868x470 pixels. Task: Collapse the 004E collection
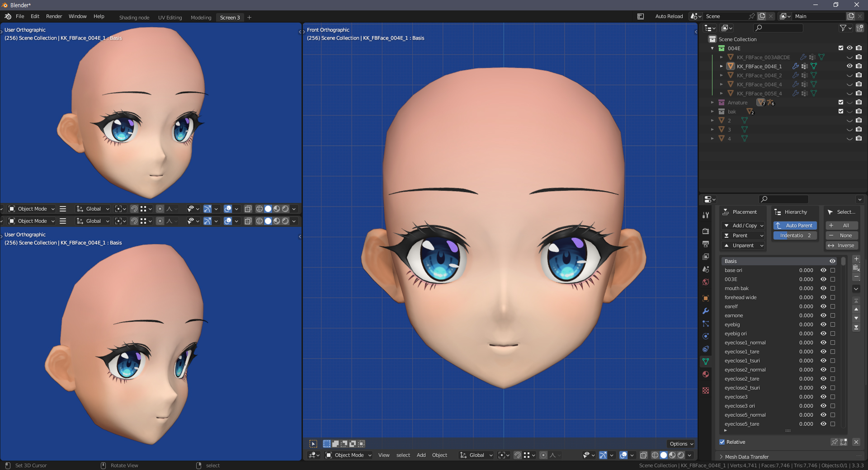point(712,48)
